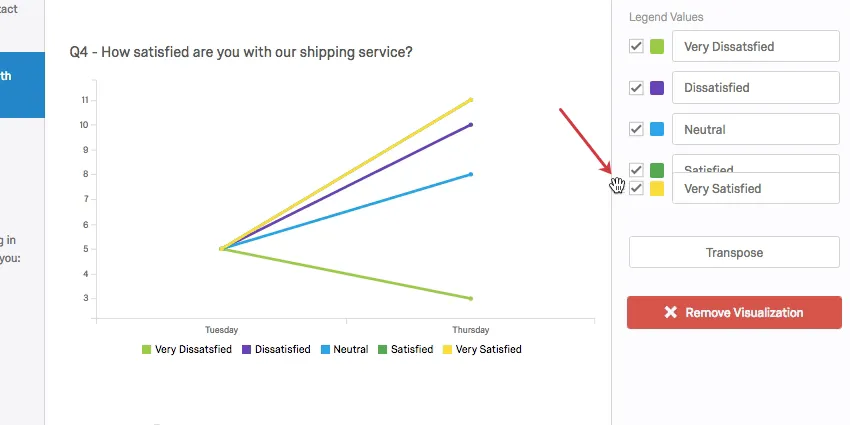The width and height of the screenshot is (850, 425).
Task: Click Dissatisfied entry in the chart legend
Action: click(x=275, y=350)
